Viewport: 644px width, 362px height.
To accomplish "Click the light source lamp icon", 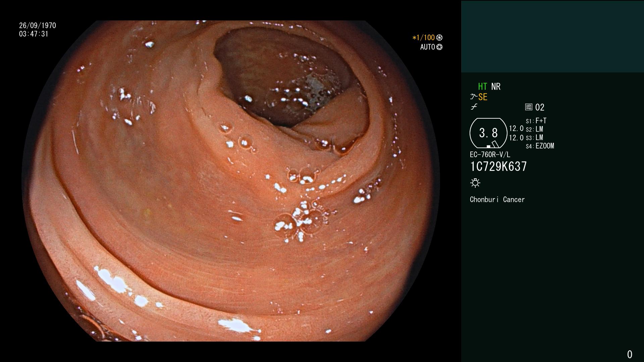I will [475, 183].
